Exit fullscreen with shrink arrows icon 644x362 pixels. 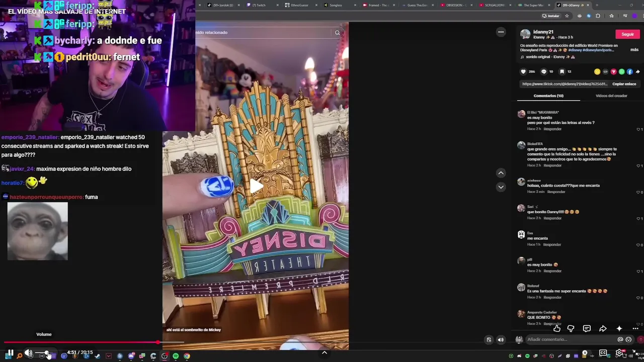[635, 353]
